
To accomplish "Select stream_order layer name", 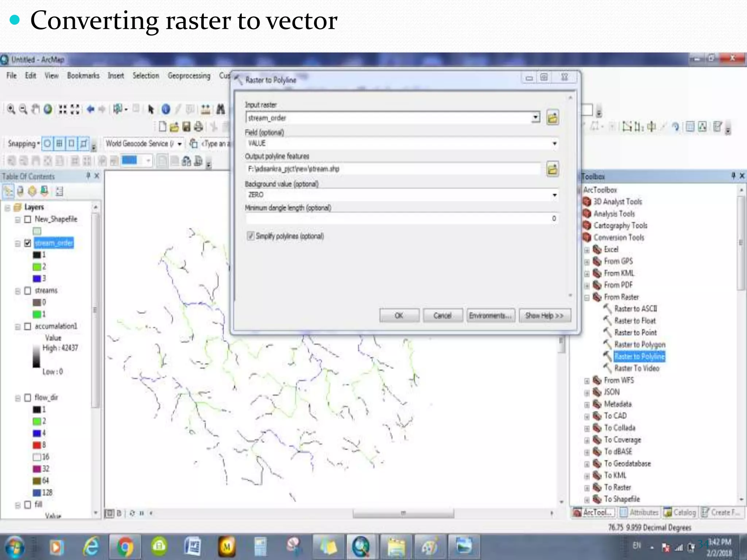I will (54, 243).
